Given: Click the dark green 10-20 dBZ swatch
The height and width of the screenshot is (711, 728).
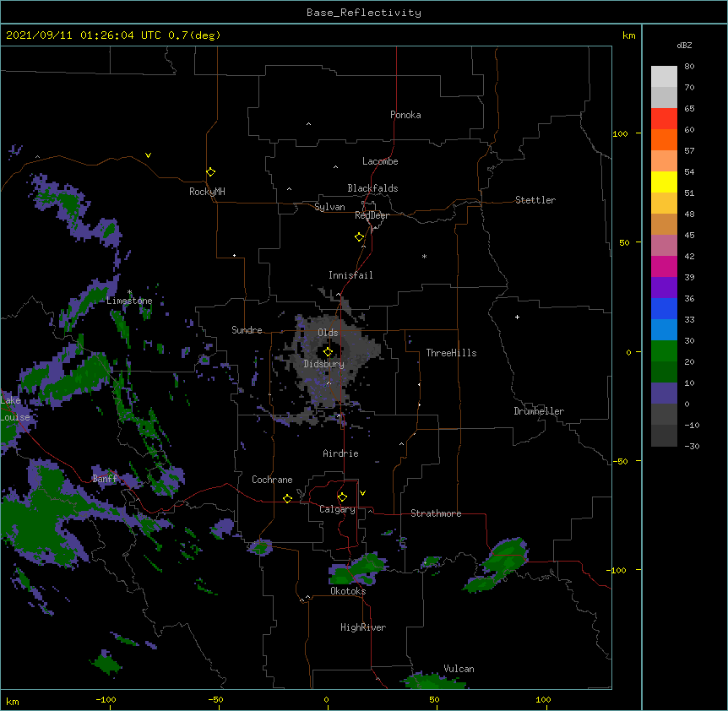Looking at the screenshot, I should 664,372.
